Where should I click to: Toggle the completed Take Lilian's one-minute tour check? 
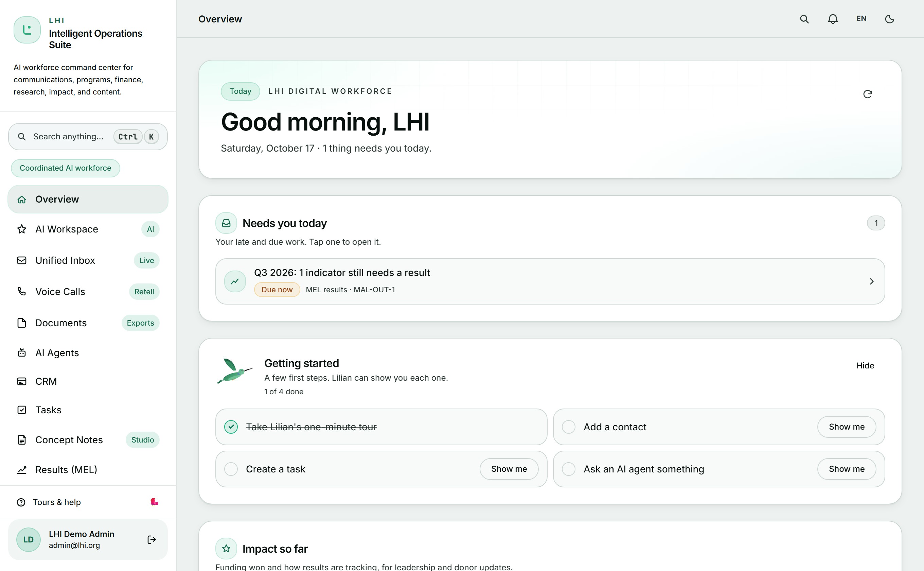click(231, 427)
